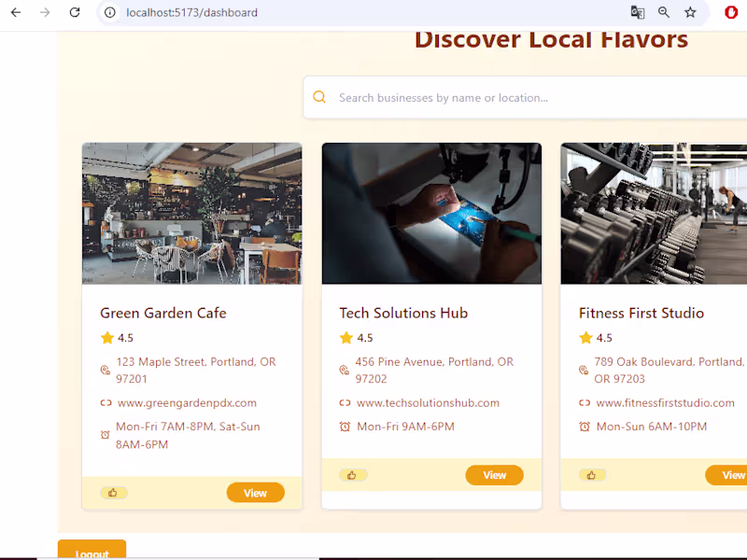Toggle the thumbs-up like on Tech Solutions Hub
This screenshot has width=747, height=560.
point(353,474)
